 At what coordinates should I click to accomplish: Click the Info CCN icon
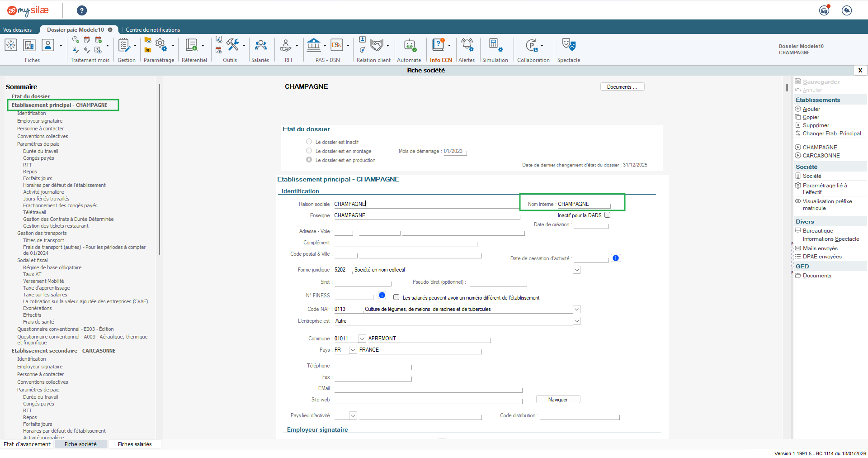pyautogui.click(x=439, y=46)
